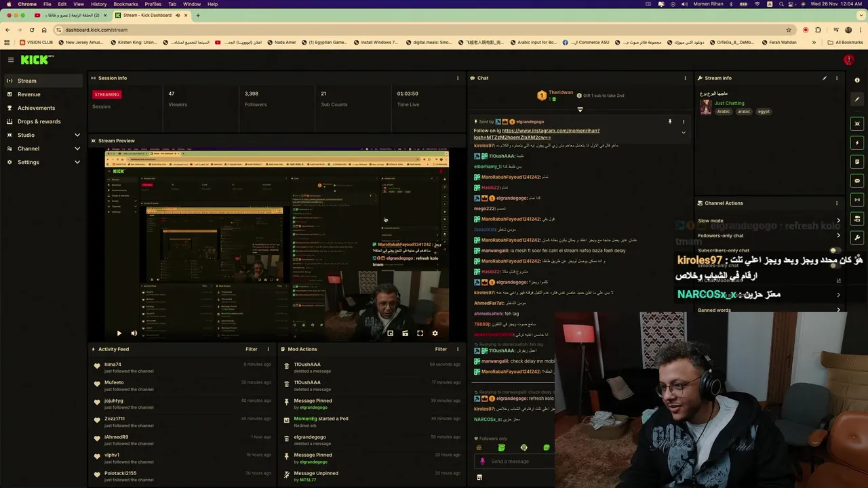Open the profile avatar menu
The width and height of the screenshot is (868, 488).
pyautogui.click(x=848, y=60)
